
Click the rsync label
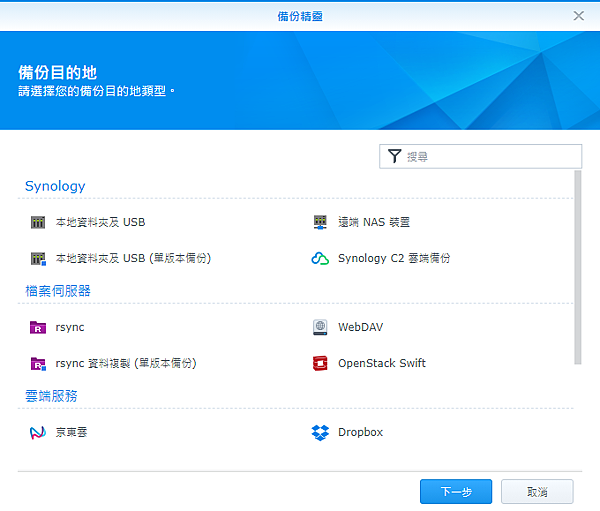click(x=70, y=328)
